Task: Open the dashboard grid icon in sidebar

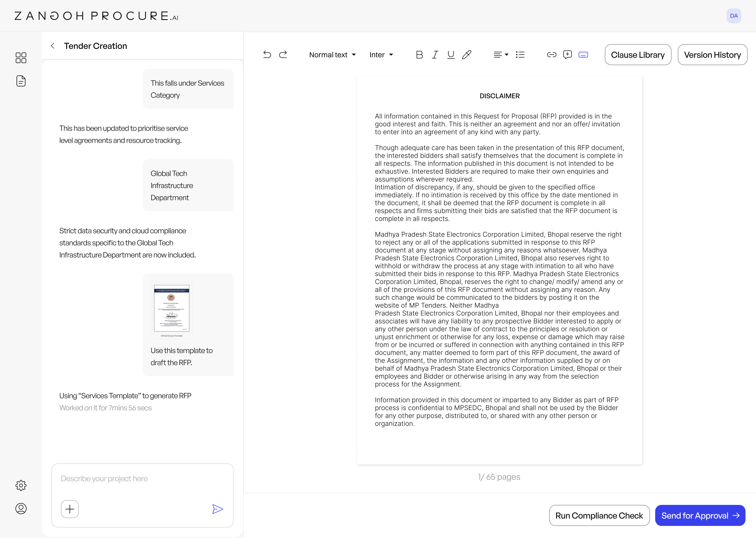Action: click(x=21, y=58)
